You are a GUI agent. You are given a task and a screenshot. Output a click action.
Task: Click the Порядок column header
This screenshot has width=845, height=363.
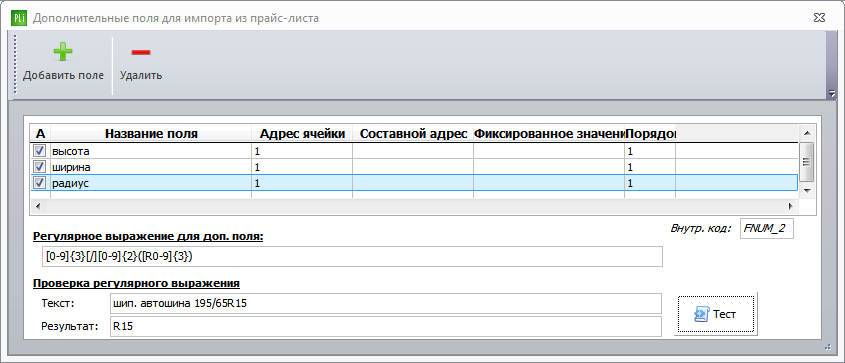tap(650, 134)
